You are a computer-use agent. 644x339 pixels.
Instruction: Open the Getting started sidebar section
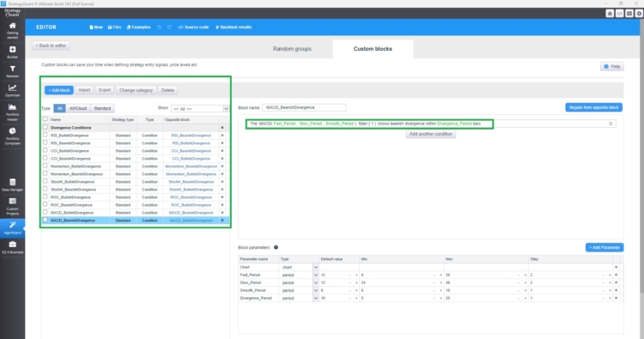(x=12, y=31)
